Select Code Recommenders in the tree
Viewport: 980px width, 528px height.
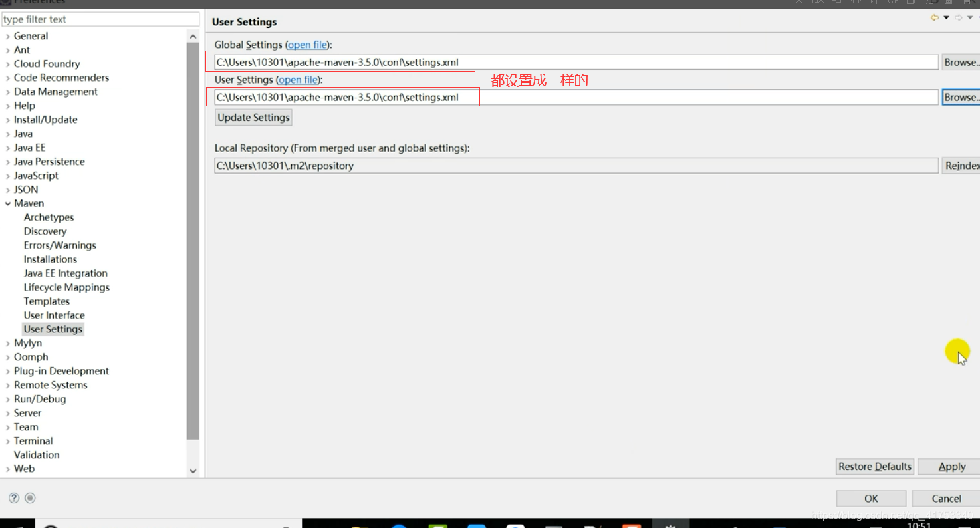tap(61, 78)
